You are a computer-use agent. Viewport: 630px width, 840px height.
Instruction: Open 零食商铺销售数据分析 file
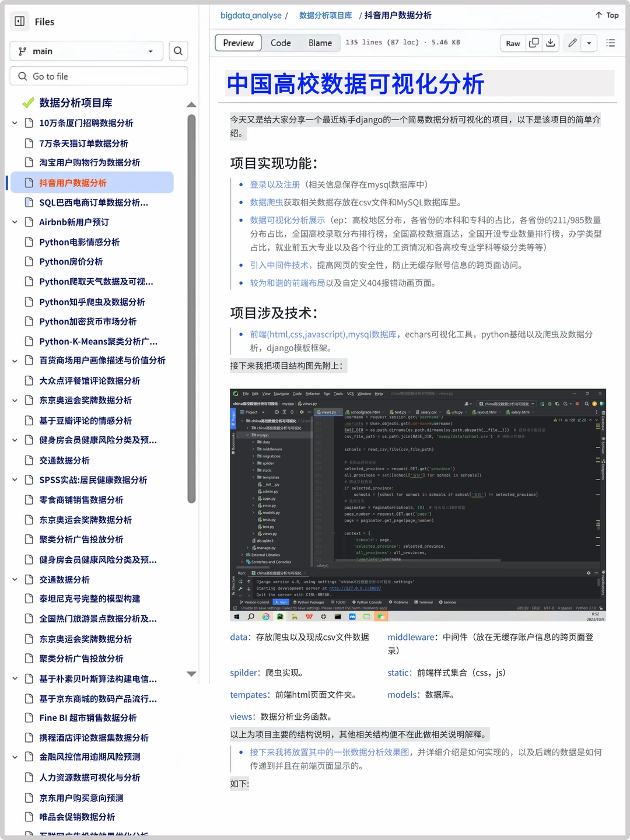pos(81,500)
